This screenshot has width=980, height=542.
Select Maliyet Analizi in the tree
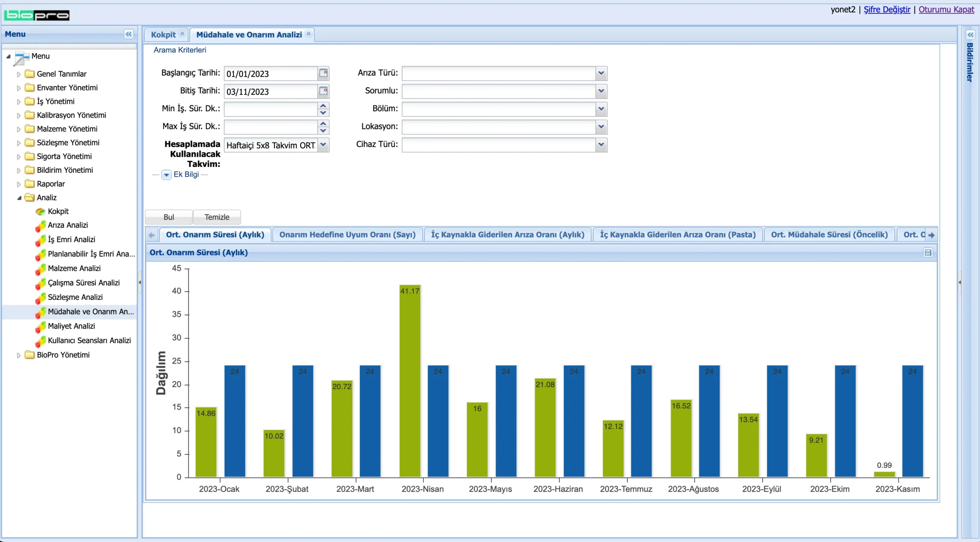[x=71, y=326]
